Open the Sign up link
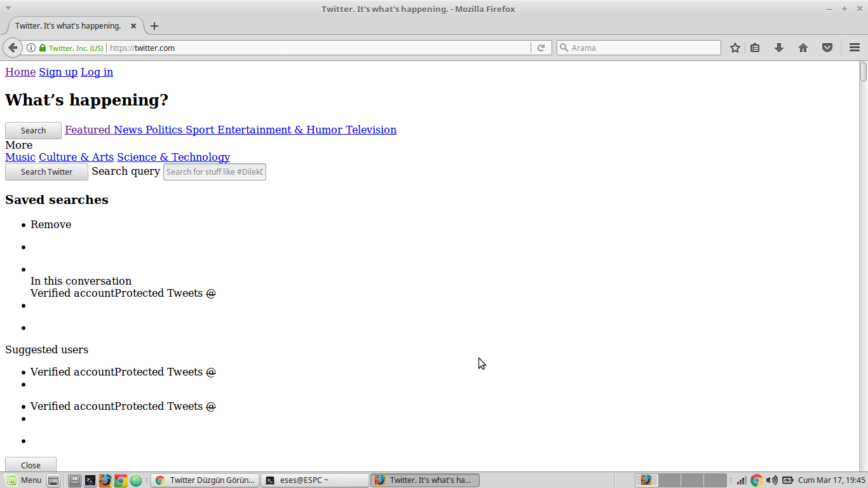This screenshot has height=488, width=868. [x=58, y=72]
